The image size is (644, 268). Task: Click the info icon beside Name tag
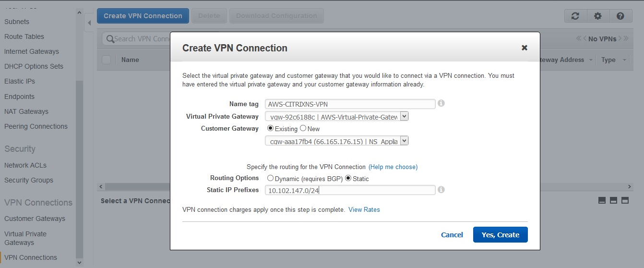(441, 103)
